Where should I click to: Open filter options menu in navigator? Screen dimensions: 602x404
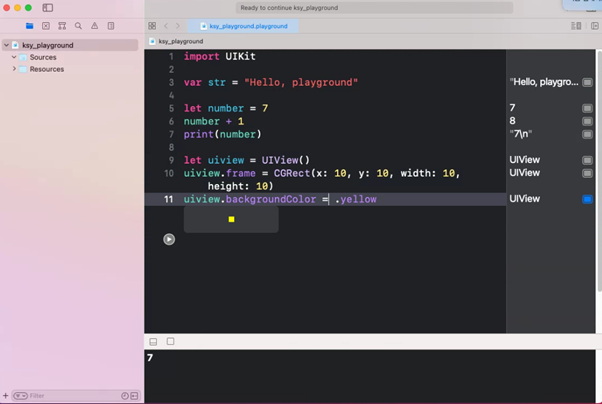(x=20, y=396)
